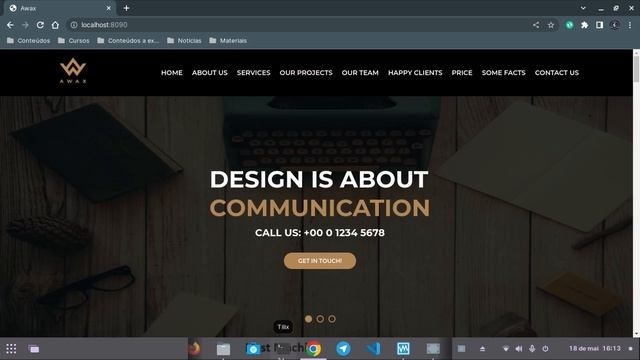
Task: View site information icon beside the URL
Action: 74,25
